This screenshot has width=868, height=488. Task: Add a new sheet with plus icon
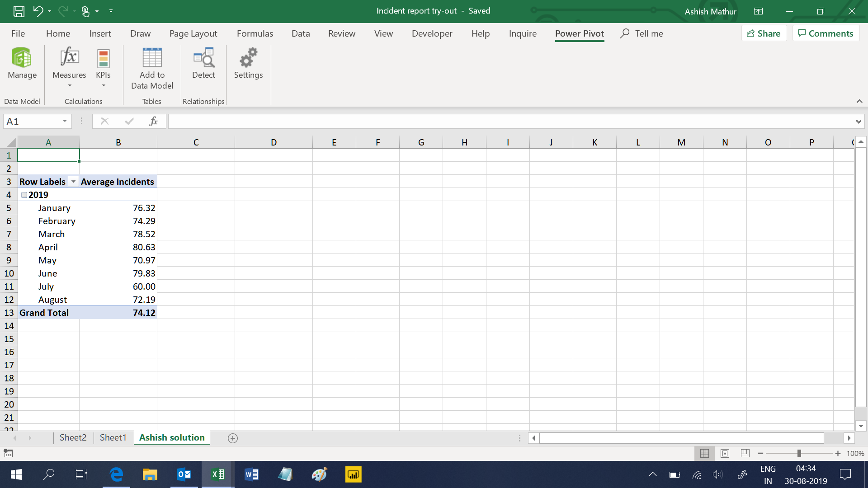[233, 438]
